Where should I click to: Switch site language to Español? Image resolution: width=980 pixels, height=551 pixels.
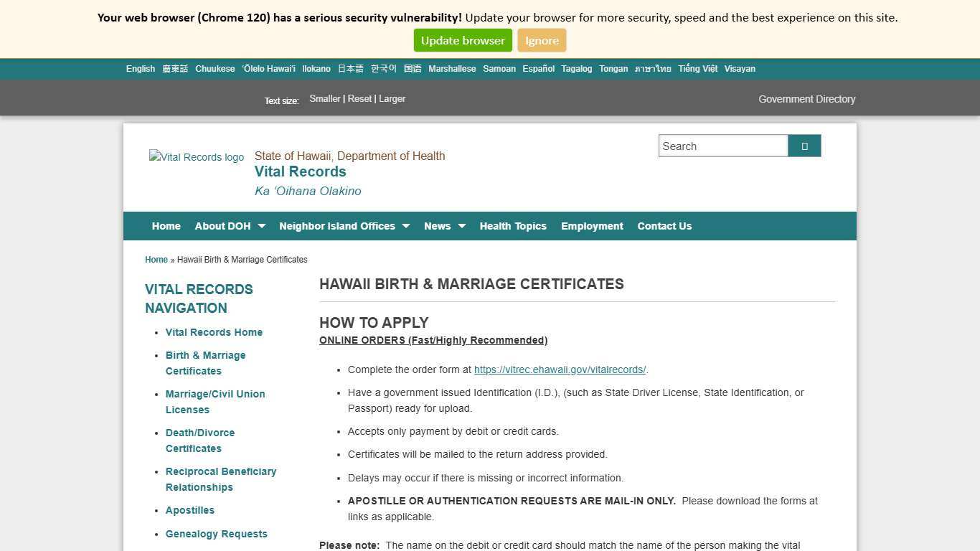pos(538,68)
